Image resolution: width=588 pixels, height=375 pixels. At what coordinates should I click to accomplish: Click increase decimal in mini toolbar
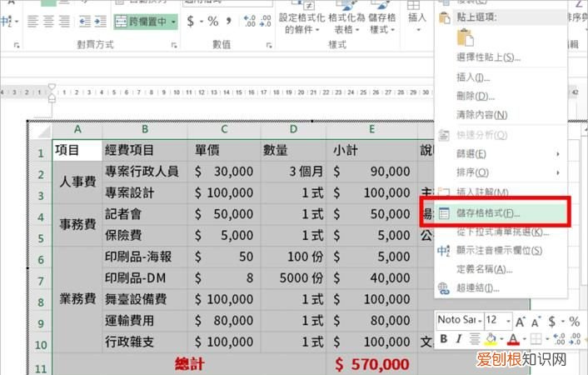(559, 339)
